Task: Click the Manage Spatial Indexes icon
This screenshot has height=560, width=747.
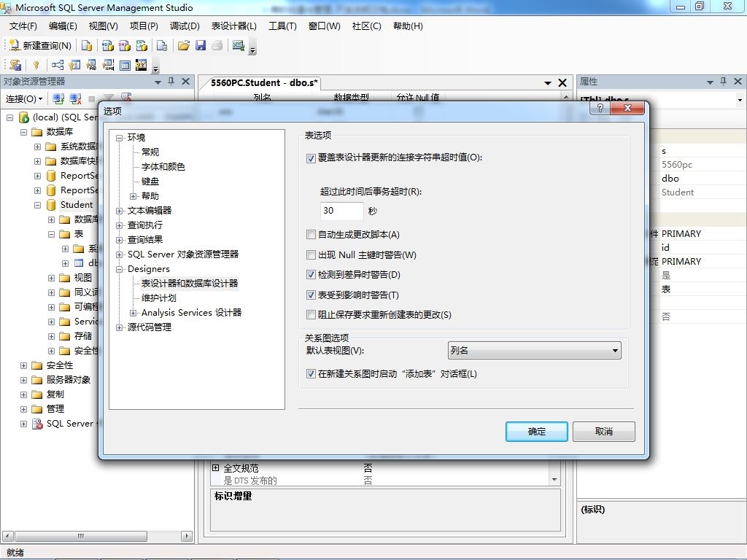Action: pyautogui.click(x=141, y=65)
